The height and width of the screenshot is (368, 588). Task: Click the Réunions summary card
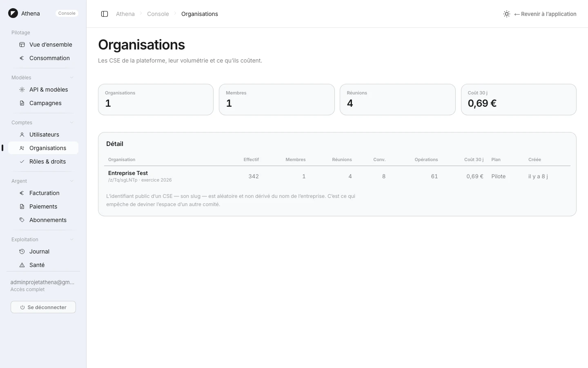(398, 100)
